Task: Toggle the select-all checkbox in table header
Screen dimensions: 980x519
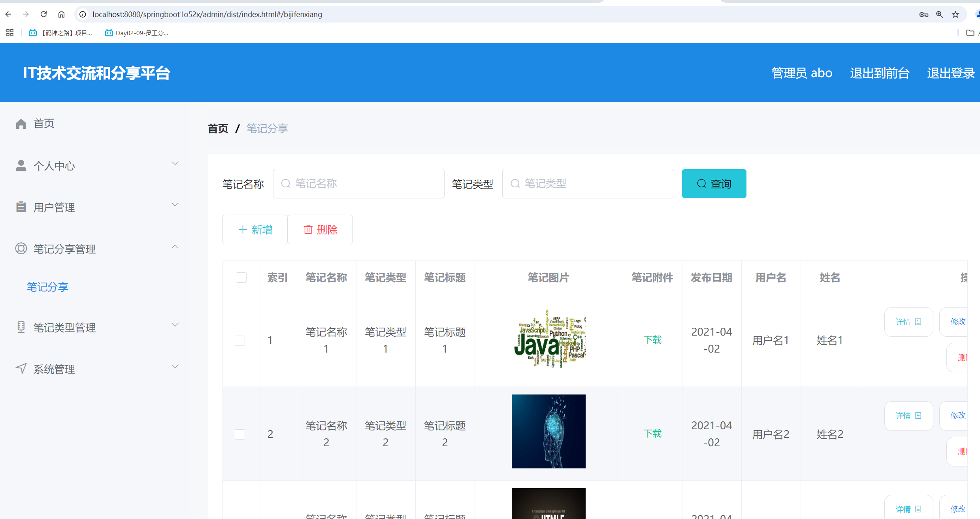Action: tap(241, 277)
